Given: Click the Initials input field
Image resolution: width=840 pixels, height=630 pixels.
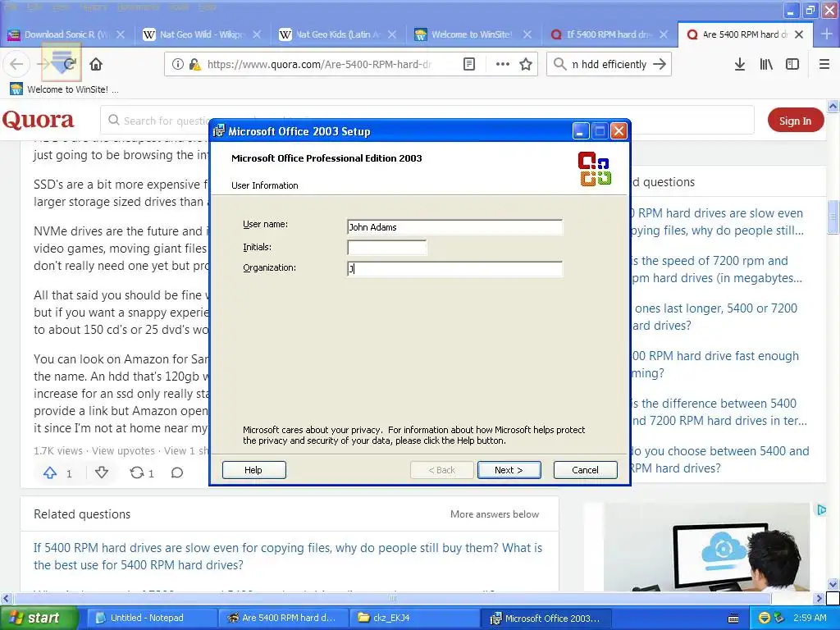Looking at the screenshot, I should [387, 248].
